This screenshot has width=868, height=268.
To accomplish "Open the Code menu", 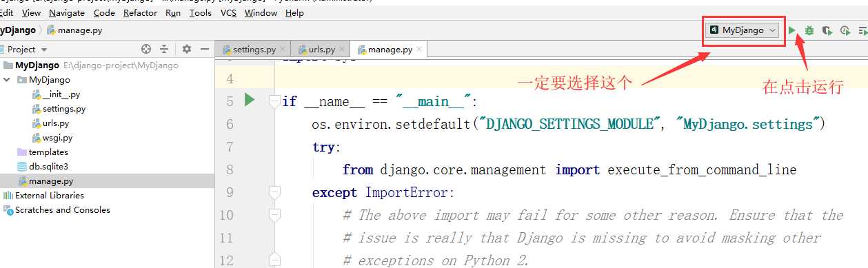I will point(105,13).
